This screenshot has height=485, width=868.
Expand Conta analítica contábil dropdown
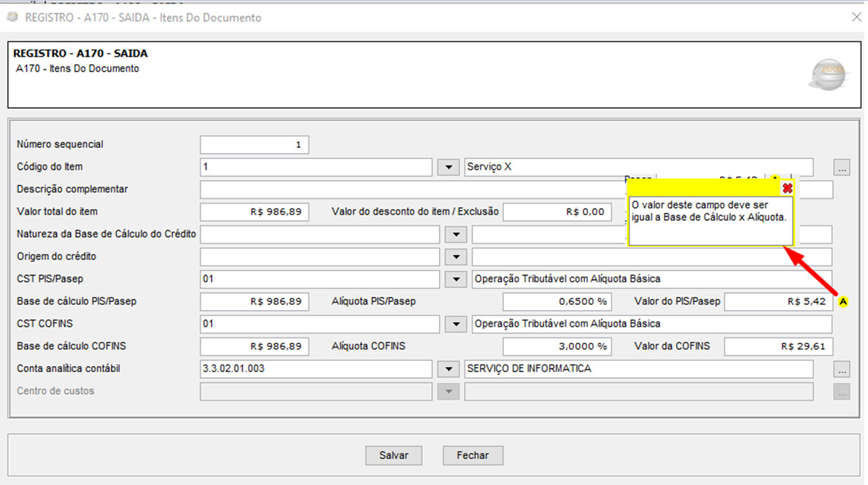(449, 369)
